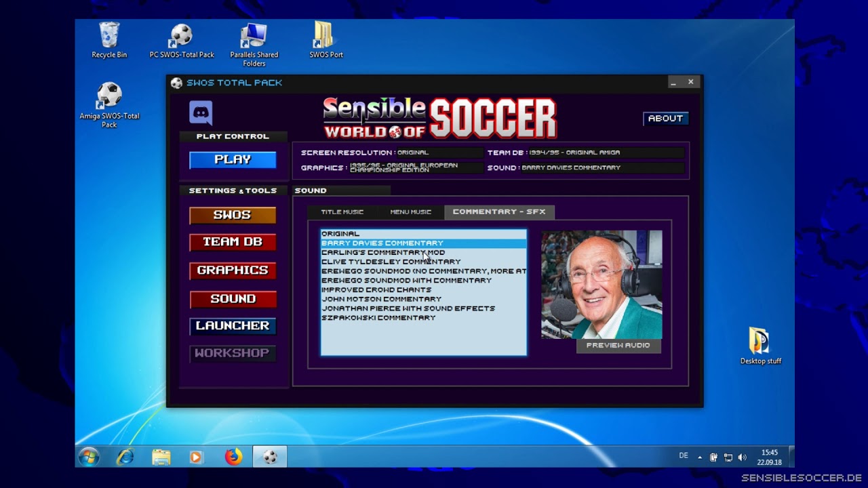Click the power/battery tray icon
Viewport: 868px width, 488px height.
pyautogui.click(x=713, y=457)
